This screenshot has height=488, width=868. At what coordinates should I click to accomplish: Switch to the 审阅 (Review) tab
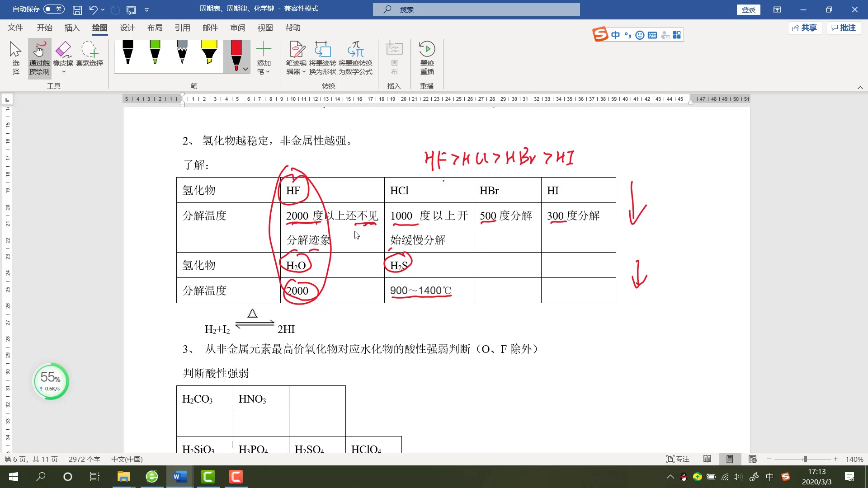(237, 28)
